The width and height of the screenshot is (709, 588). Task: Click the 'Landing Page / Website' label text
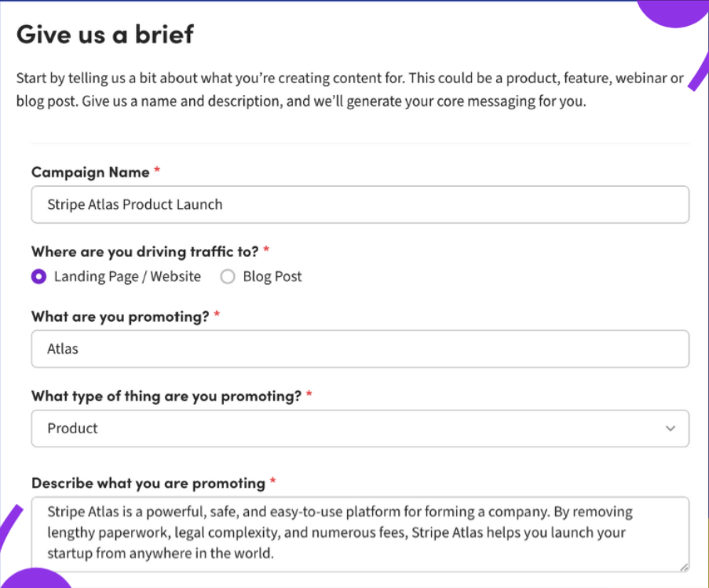127,276
